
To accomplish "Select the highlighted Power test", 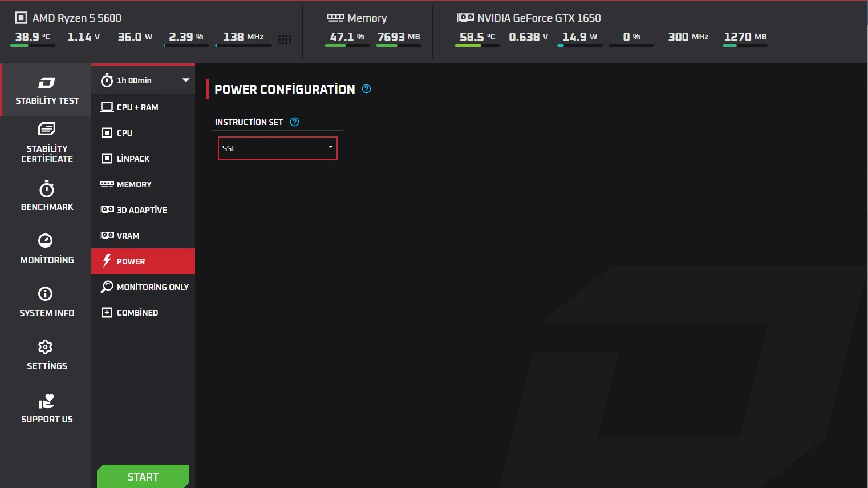I will [143, 261].
